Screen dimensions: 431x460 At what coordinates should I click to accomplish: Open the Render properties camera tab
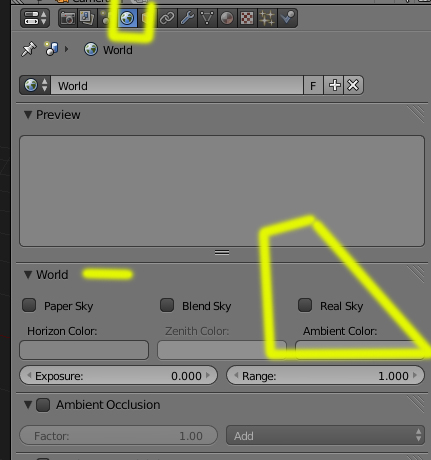coord(68,18)
